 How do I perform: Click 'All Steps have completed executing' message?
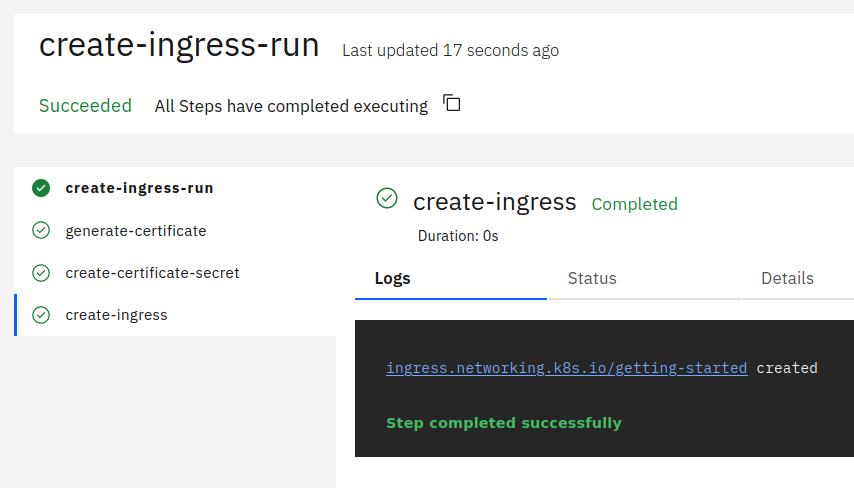coord(291,106)
